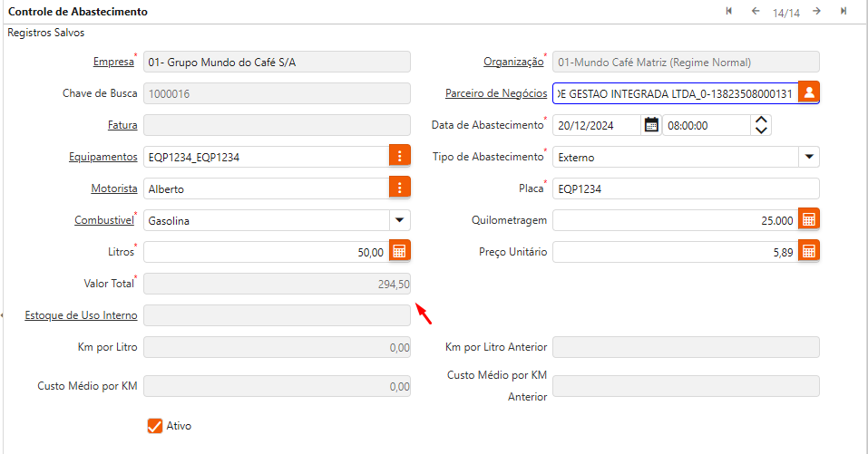Follow the Combustível label link

[104, 220]
